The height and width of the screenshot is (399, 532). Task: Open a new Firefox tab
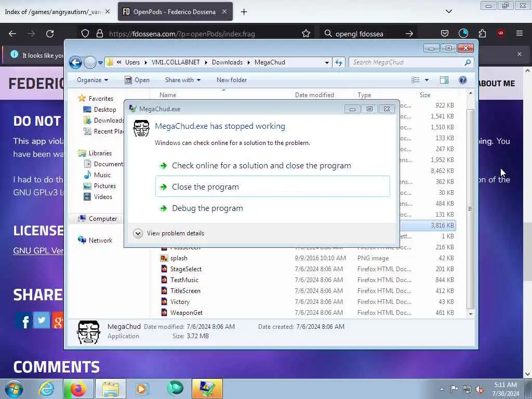click(244, 12)
